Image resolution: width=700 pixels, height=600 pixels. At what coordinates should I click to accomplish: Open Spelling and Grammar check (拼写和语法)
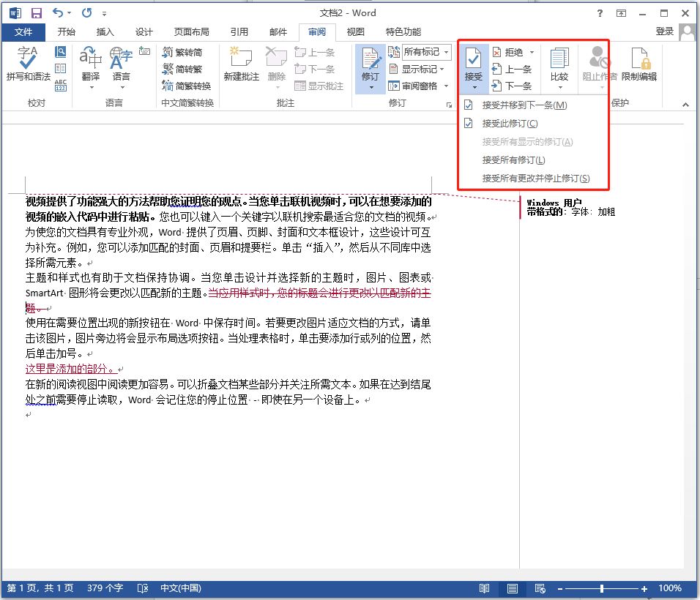(x=28, y=64)
